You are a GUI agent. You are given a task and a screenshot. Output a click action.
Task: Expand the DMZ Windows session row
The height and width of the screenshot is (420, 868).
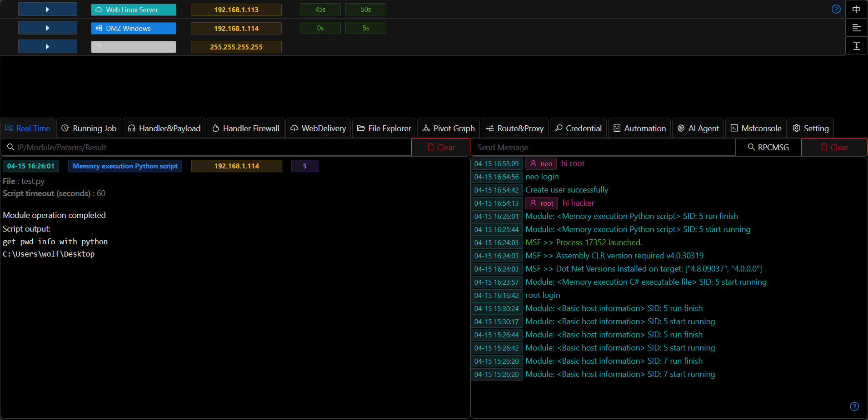48,28
